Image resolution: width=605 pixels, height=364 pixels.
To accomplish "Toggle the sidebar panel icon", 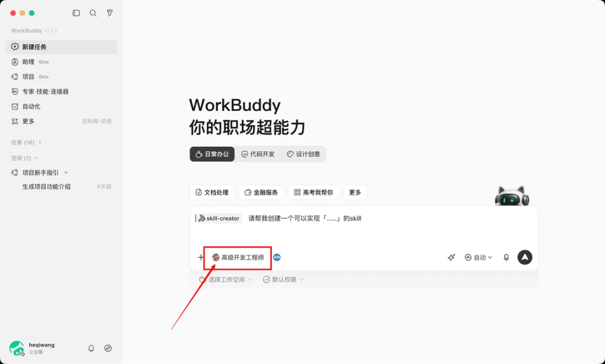I will [76, 13].
